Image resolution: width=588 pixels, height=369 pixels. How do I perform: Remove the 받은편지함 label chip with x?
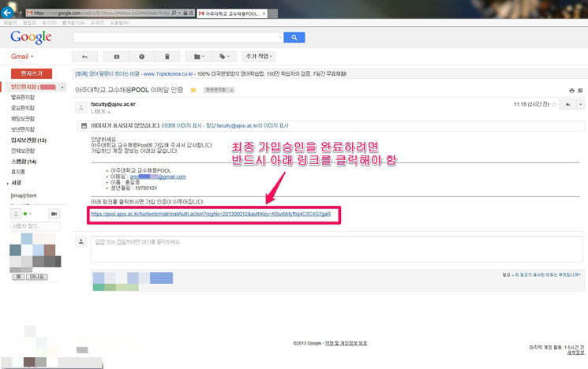coord(232,90)
